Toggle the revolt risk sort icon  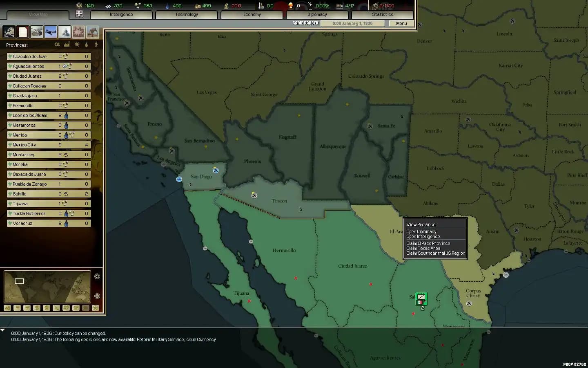coord(76,45)
